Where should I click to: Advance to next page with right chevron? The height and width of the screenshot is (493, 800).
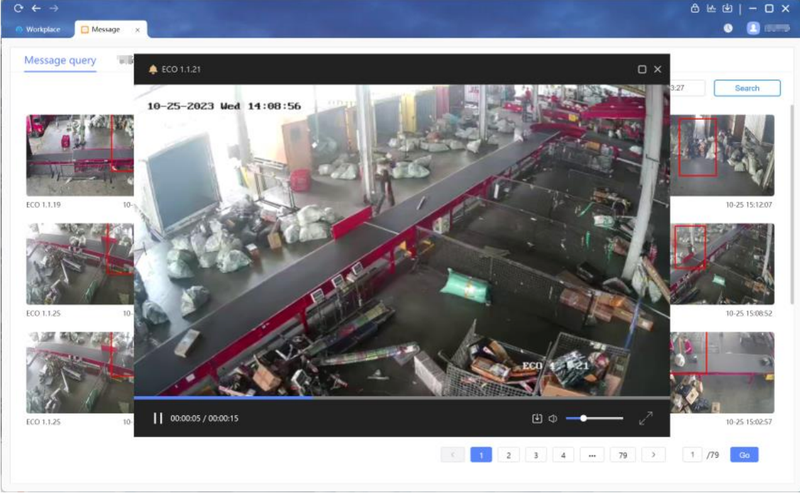(654, 455)
